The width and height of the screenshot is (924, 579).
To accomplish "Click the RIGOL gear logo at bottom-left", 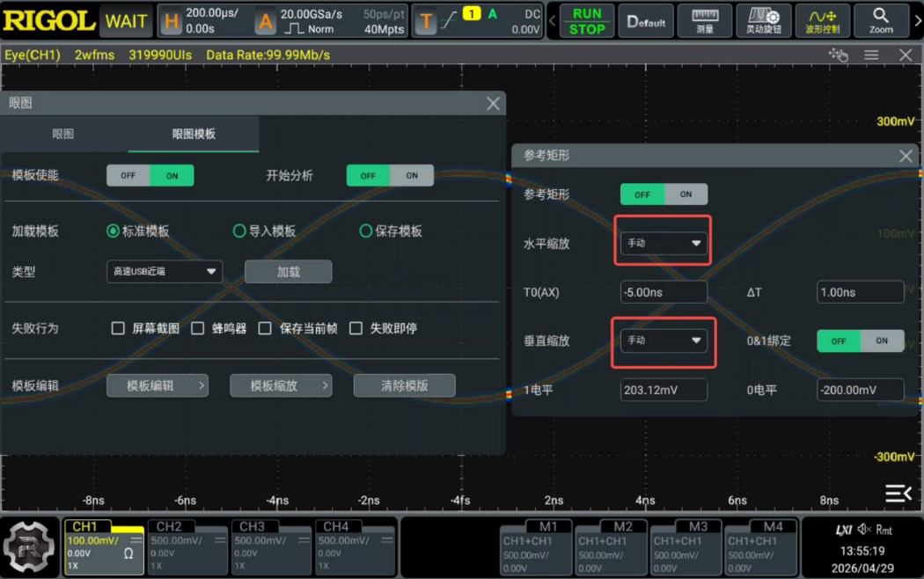I will click(29, 546).
